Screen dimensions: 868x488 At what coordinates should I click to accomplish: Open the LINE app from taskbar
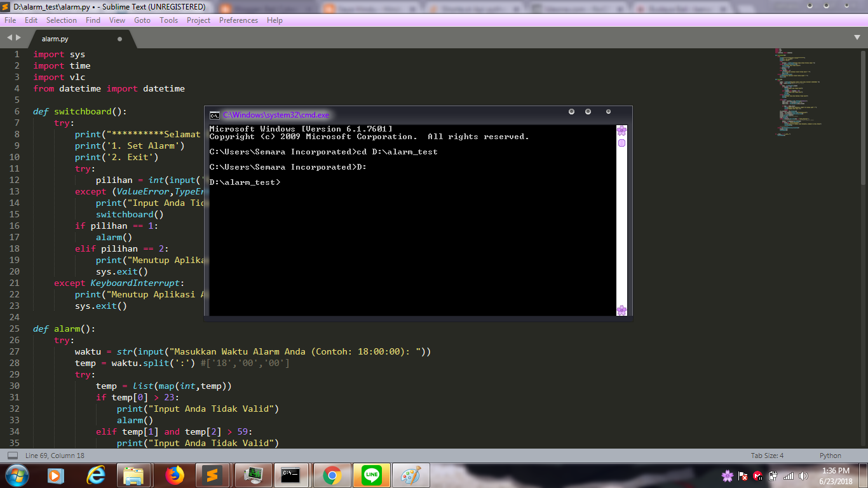[371, 475]
